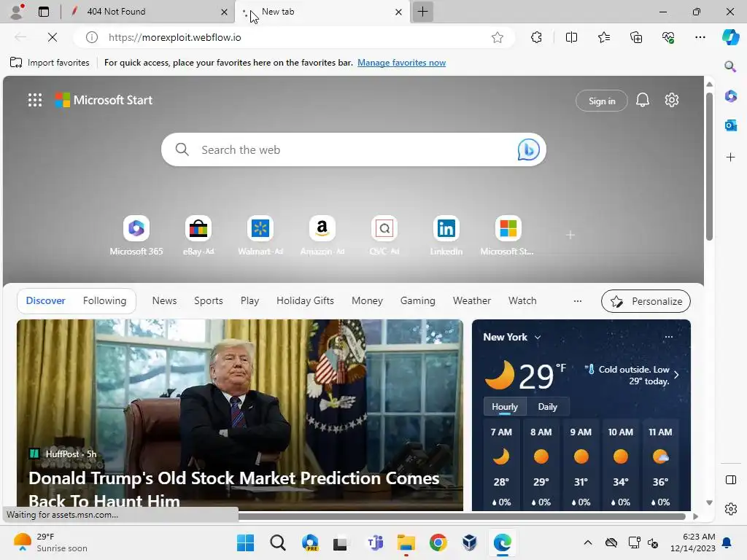The width and height of the screenshot is (747, 560).
Task: Add this page to favorites star icon
Action: coord(498,37)
